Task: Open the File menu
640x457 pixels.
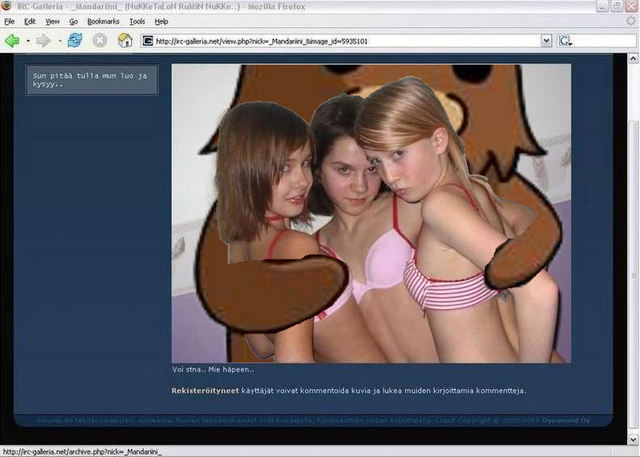Action: [x=9, y=21]
